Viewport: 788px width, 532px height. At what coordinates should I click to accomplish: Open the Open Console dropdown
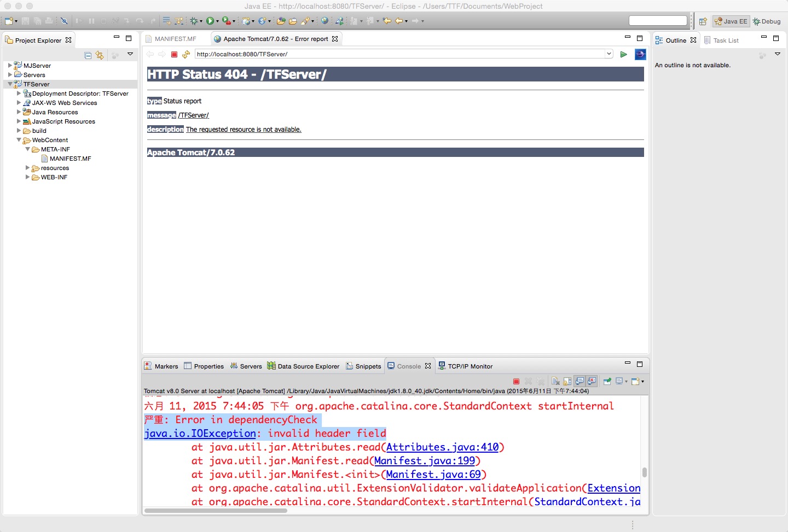pos(642,382)
